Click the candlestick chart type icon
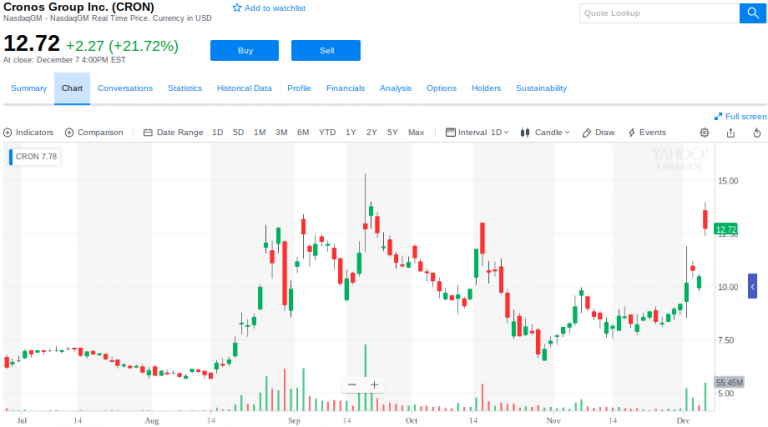This screenshot has width=768, height=427. 525,133
